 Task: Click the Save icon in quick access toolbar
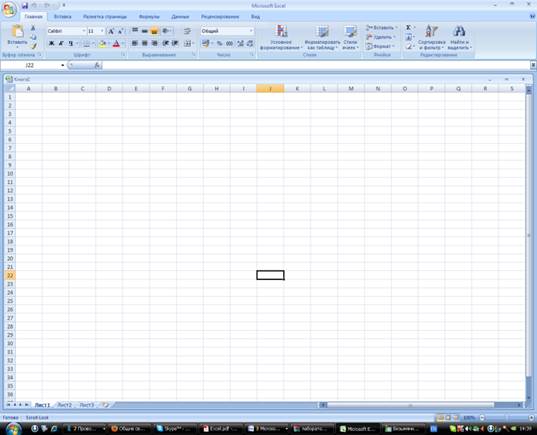[x=25, y=6]
